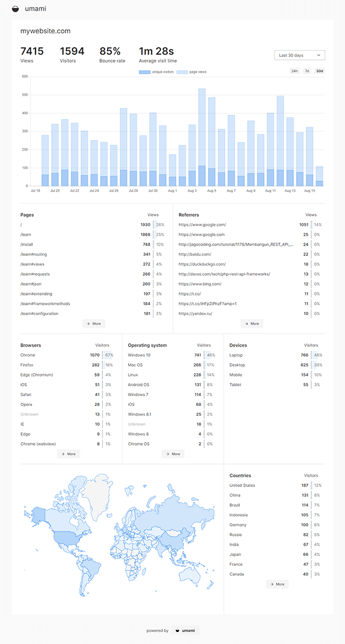Open the /install page link

pos(27,244)
